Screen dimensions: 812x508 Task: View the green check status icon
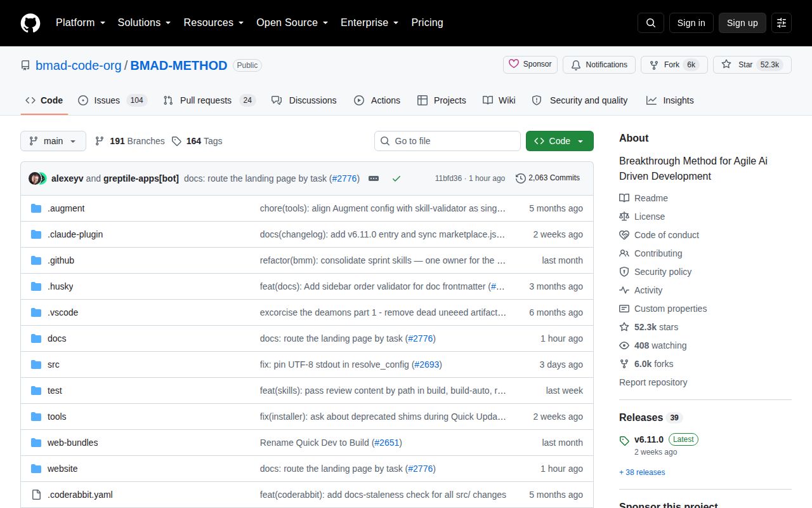pyautogui.click(x=396, y=178)
